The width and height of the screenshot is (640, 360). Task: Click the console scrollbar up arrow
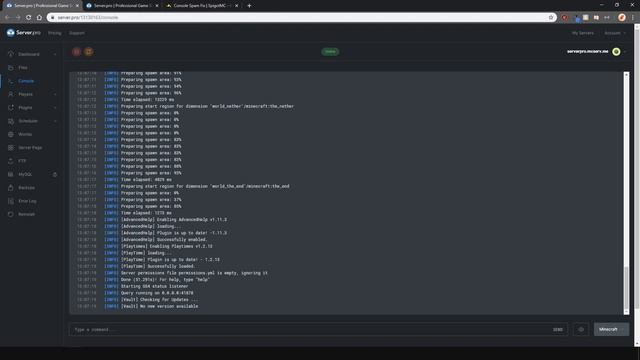click(626, 75)
